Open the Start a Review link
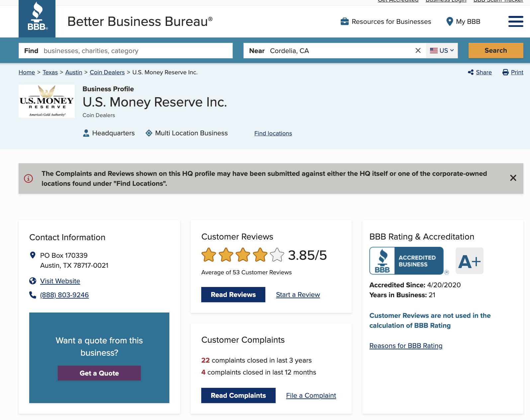530x420 pixels. pyautogui.click(x=298, y=295)
